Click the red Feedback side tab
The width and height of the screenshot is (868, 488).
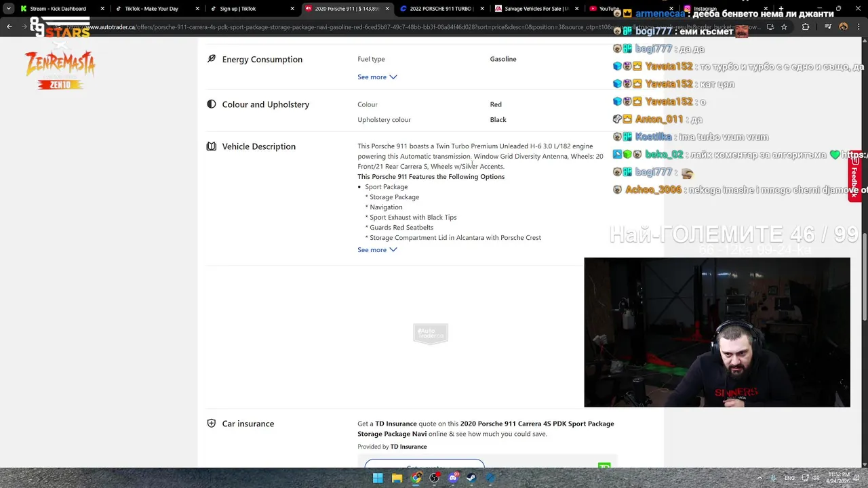[856, 176]
